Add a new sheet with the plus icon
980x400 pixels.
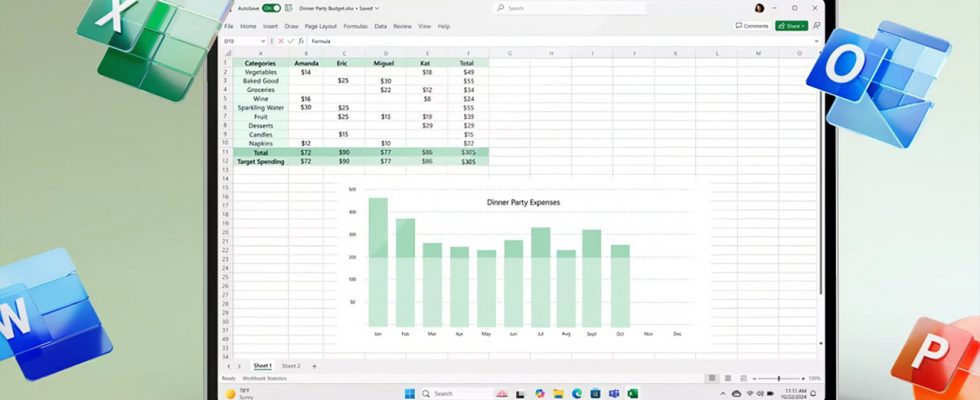tap(314, 366)
